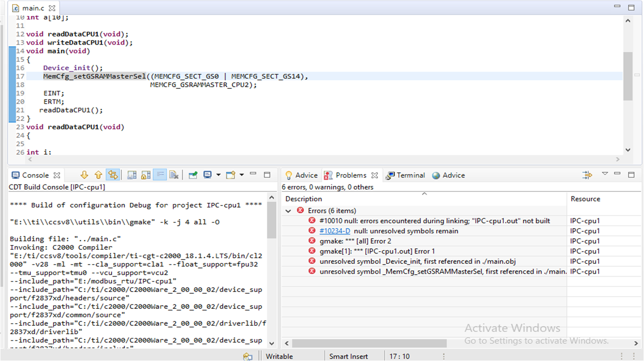Screen dimensions: 644x361
Task: Switch to the Terminal tab
Action: (x=405, y=175)
